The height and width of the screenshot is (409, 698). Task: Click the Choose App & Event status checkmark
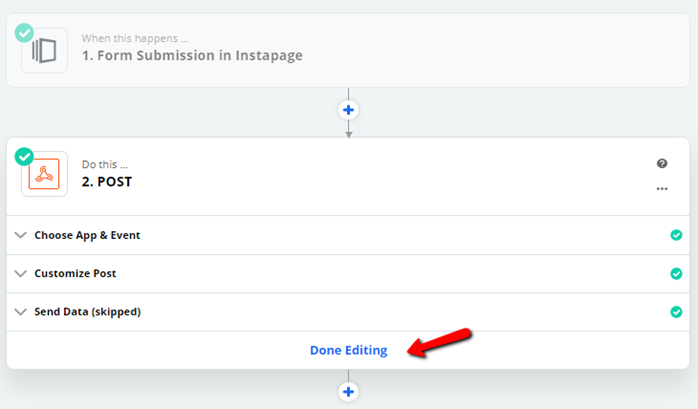676,235
